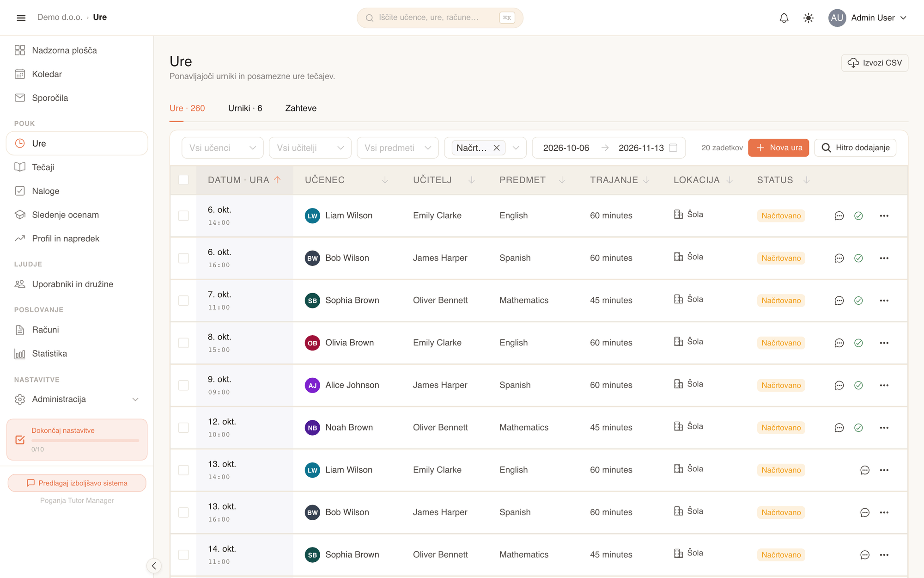Open the hamburger menu icon
Viewport: 924px width, 578px height.
tap(21, 18)
